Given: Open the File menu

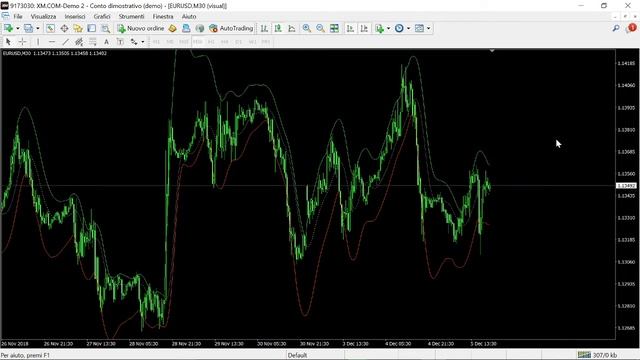Looking at the screenshot, I should tap(18, 16).
